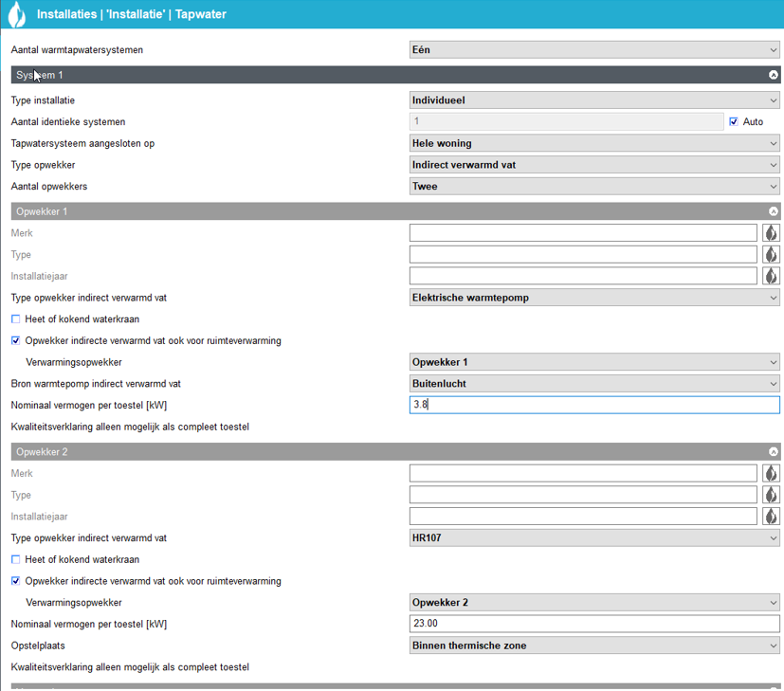Screen dimensions: 784x691
Task: Collapse the Opwekker 1 section
Action: coord(773,211)
